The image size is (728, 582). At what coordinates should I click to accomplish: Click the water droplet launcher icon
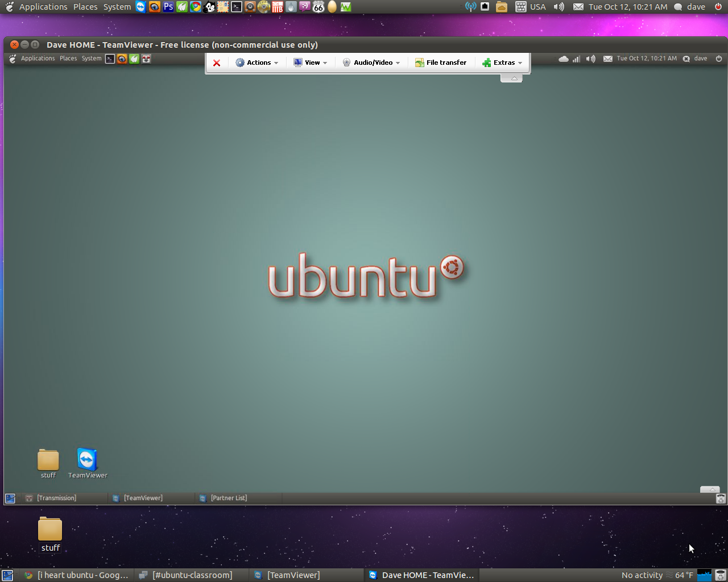pos(291,7)
